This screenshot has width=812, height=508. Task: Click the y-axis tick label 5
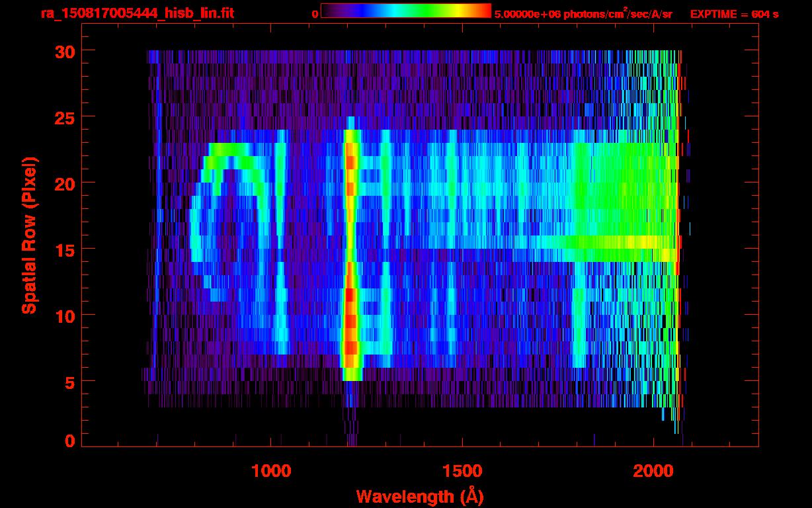(70, 382)
